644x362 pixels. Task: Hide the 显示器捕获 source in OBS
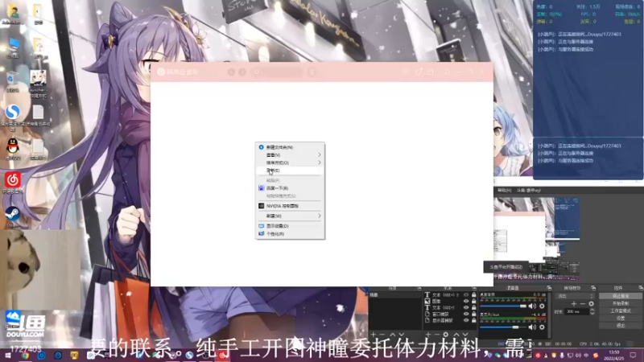pyautogui.click(x=466, y=320)
